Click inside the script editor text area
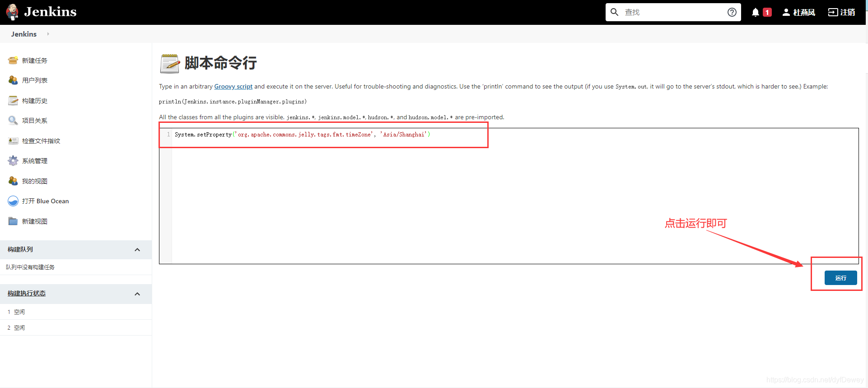868x388 pixels. (497, 199)
